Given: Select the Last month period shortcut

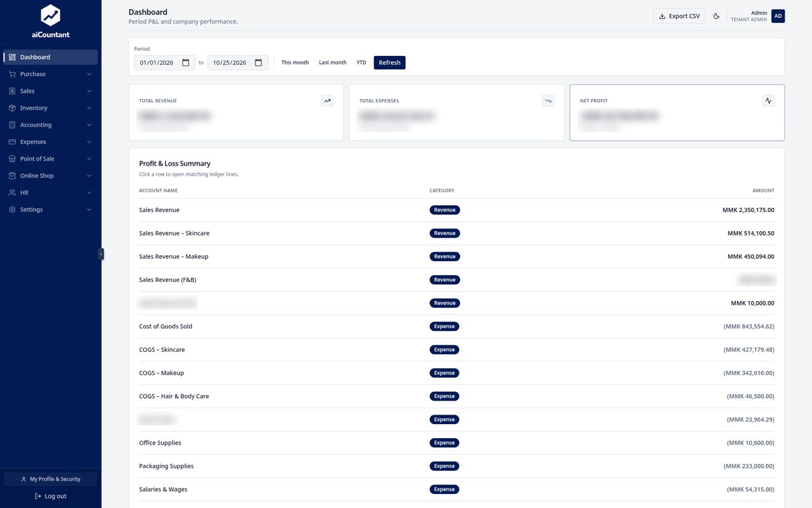Looking at the screenshot, I should pos(332,63).
